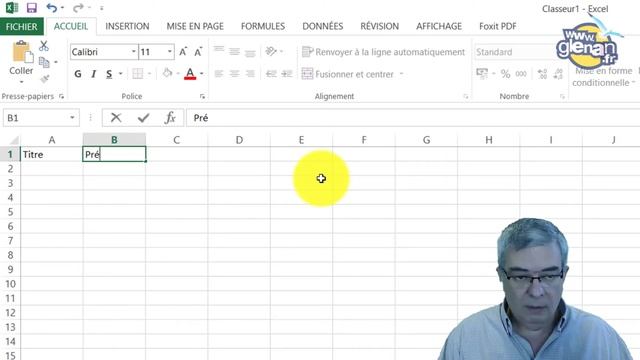640x360 pixels.
Task: Redo the last action
Action: [x=78, y=8]
